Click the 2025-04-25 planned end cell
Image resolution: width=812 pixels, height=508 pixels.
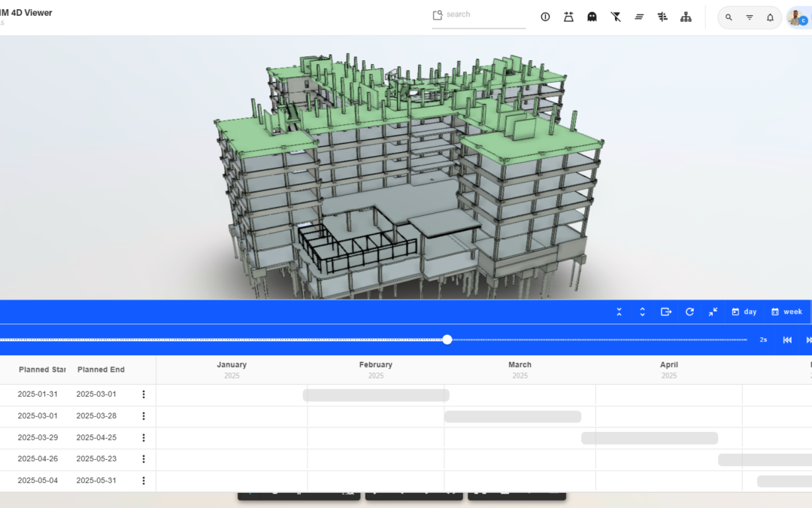click(96, 437)
